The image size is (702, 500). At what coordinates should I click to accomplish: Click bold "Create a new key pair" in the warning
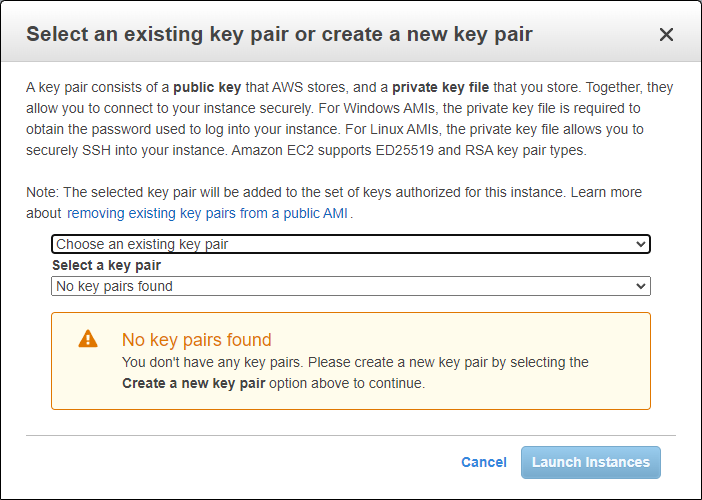pos(193,384)
